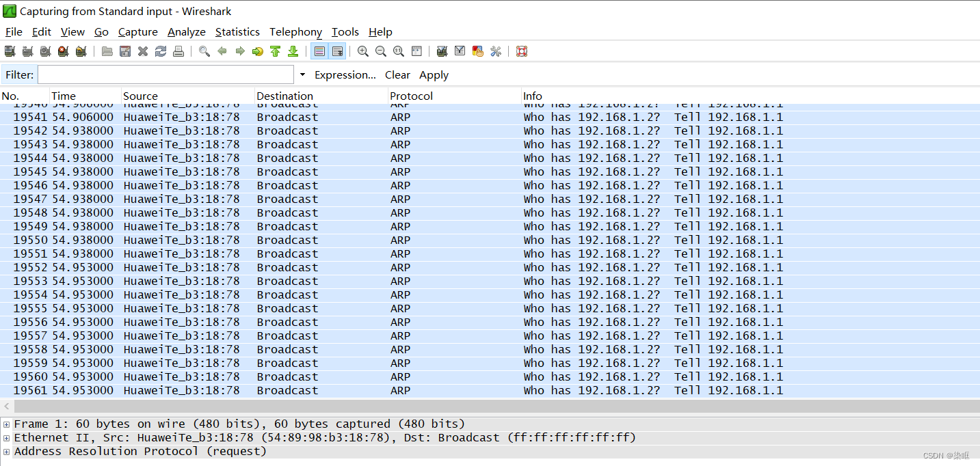Restart the running capture toolbar icon

tap(81, 51)
